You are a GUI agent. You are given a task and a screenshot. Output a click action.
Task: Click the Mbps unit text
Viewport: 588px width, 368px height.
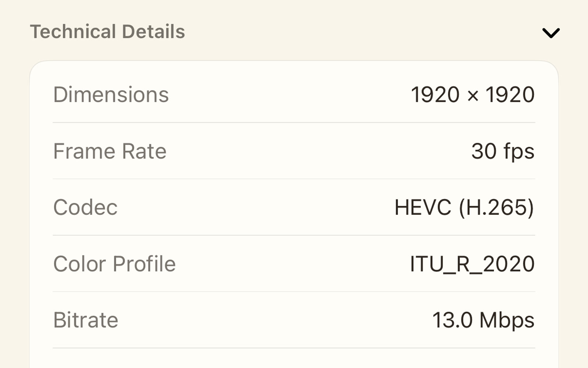click(x=507, y=321)
